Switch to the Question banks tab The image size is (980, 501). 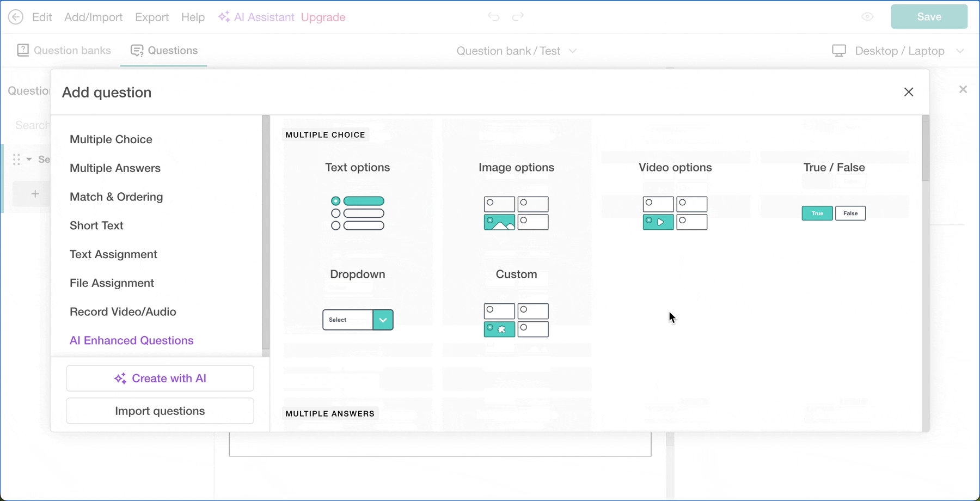click(64, 51)
